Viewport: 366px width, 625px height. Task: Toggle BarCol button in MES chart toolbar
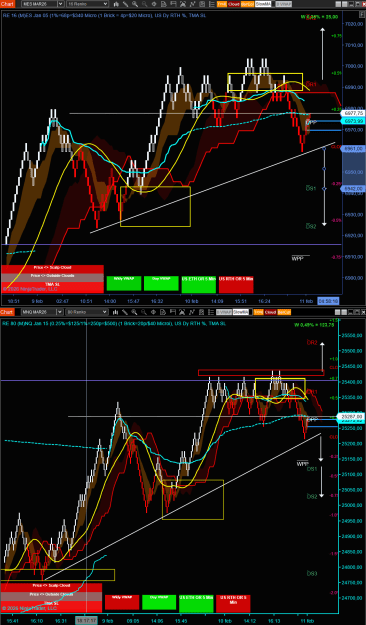(x=248, y=4)
